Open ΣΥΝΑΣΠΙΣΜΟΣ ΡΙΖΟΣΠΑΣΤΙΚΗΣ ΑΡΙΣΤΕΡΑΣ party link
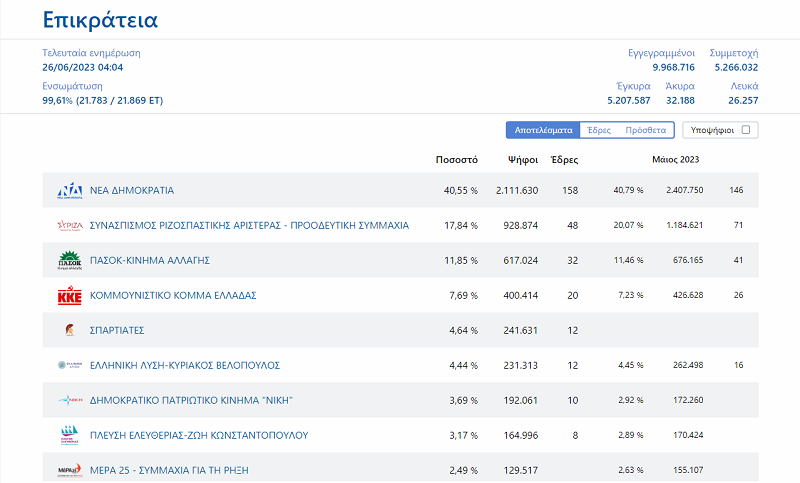Image resolution: width=800 pixels, height=483 pixels. 249,225
